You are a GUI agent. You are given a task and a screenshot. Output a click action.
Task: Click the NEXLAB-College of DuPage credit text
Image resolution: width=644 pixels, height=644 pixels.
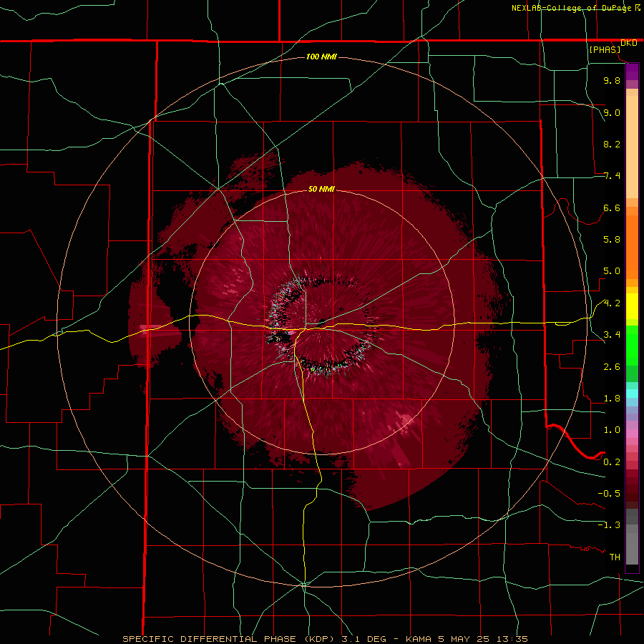(x=571, y=8)
